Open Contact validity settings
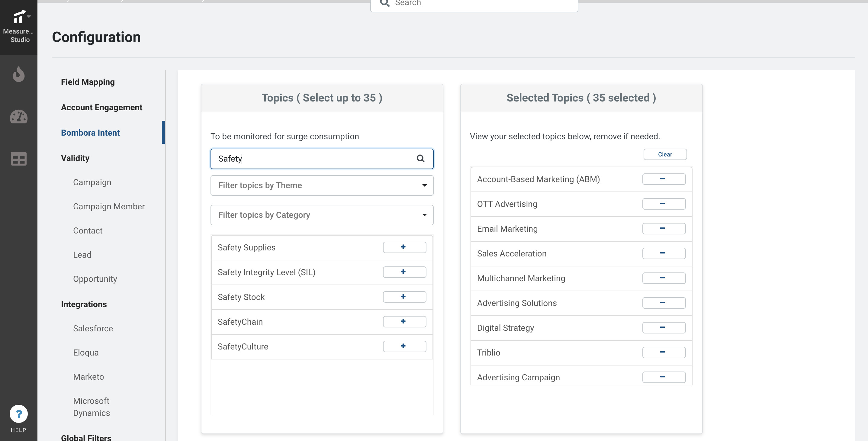This screenshot has height=441, width=868. [x=88, y=230]
